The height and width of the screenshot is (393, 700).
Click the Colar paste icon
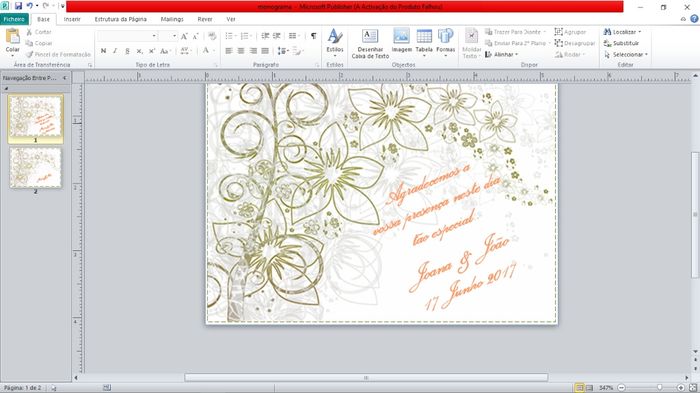(12, 37)
